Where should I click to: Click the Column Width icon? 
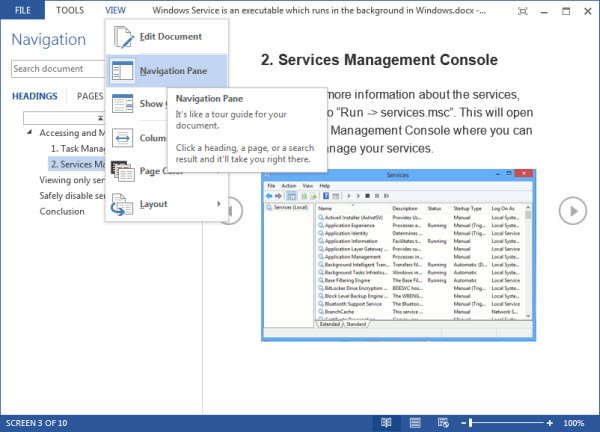tap(123, 138)
